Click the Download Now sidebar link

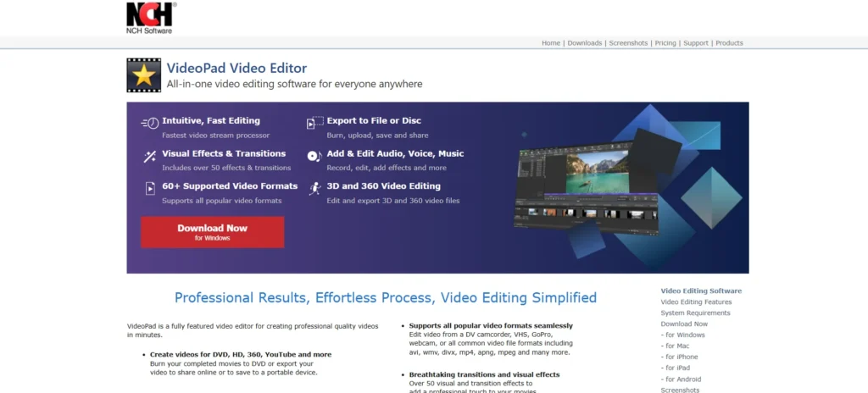click(684, 324)
